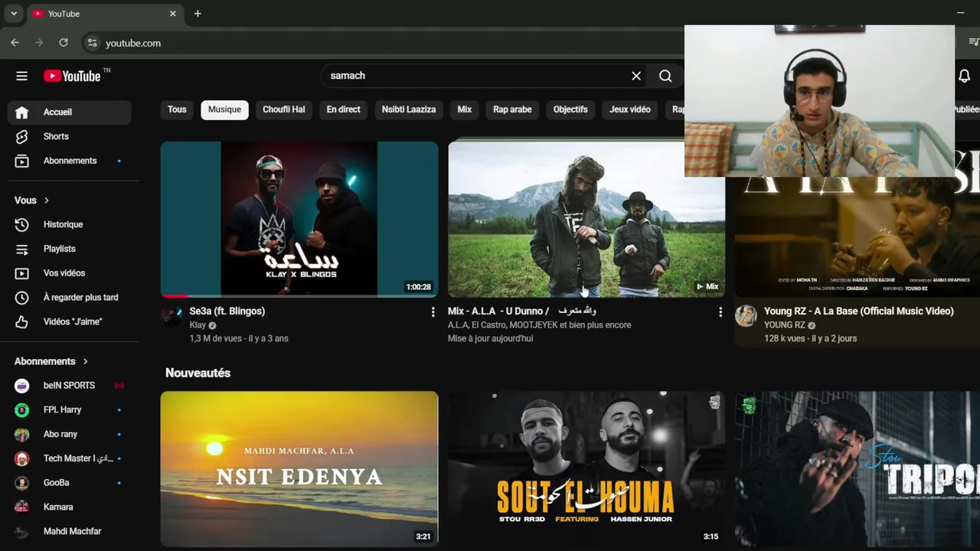Open Vidéos "J'aime" list

coord(70,321)
